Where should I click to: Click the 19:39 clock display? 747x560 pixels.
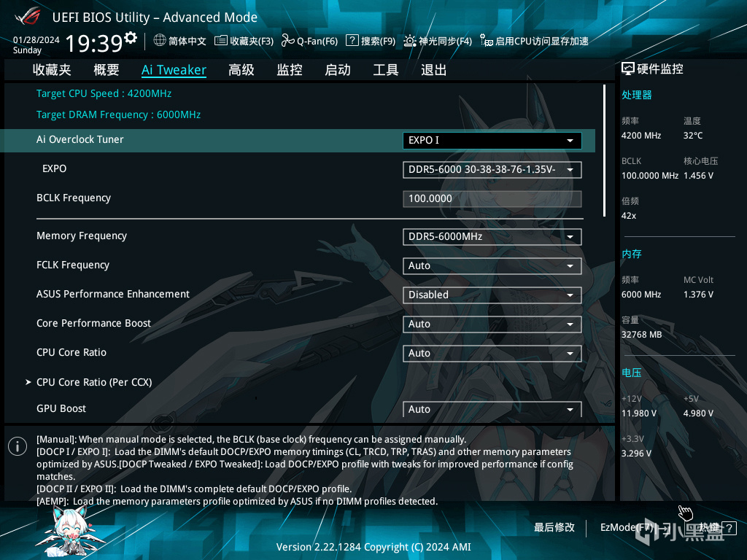tap(94, 43)
